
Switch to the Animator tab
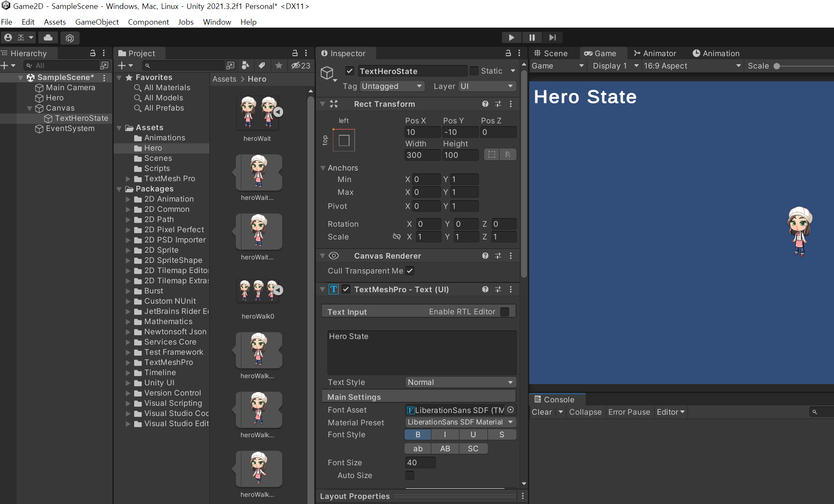(x=655, y=53)
